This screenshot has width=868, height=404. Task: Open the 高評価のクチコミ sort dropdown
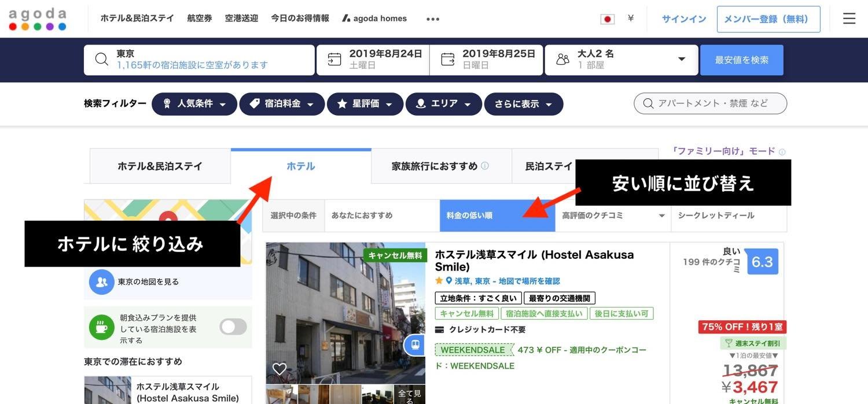click(x=613, y=216)
